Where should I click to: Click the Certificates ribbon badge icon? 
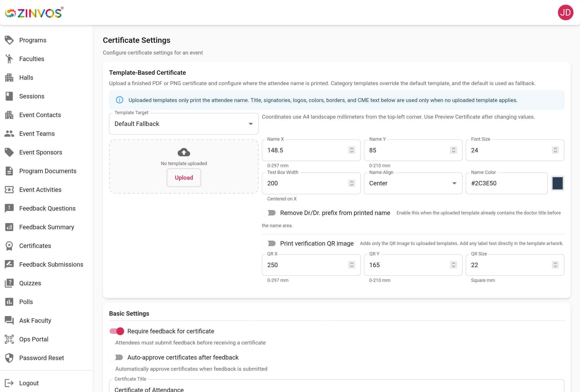coord(9,246)
